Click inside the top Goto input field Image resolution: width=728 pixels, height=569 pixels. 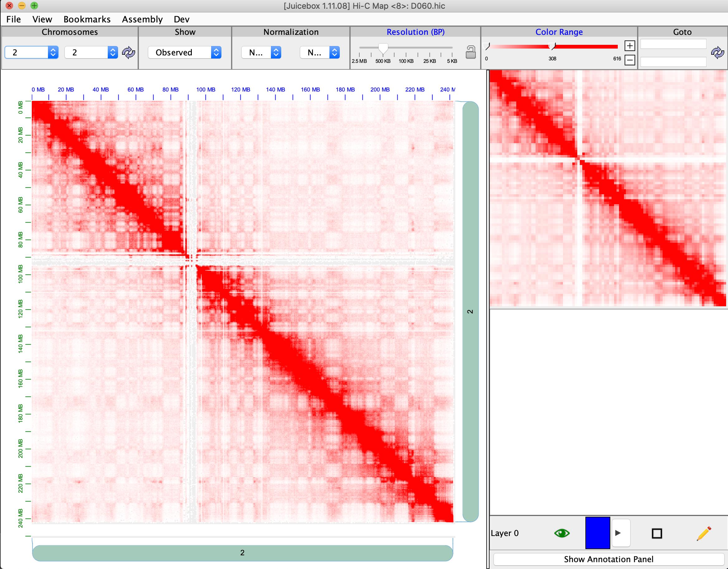pyautogui.click(x=673, y=43)
